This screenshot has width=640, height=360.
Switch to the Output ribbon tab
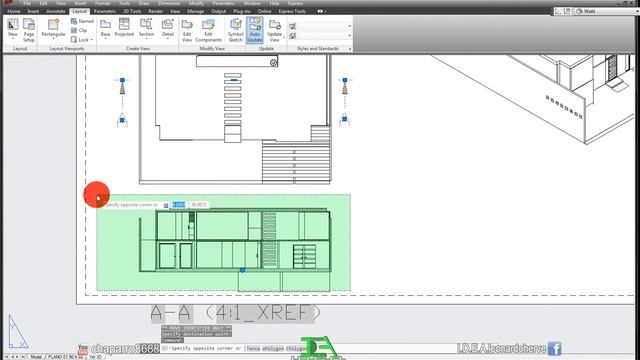tap(218, 11)
